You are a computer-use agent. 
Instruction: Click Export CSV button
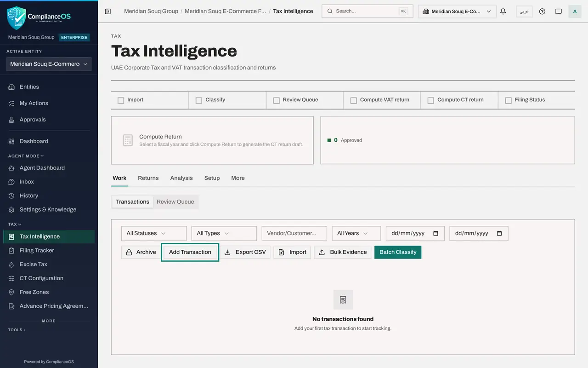[245, 252]
